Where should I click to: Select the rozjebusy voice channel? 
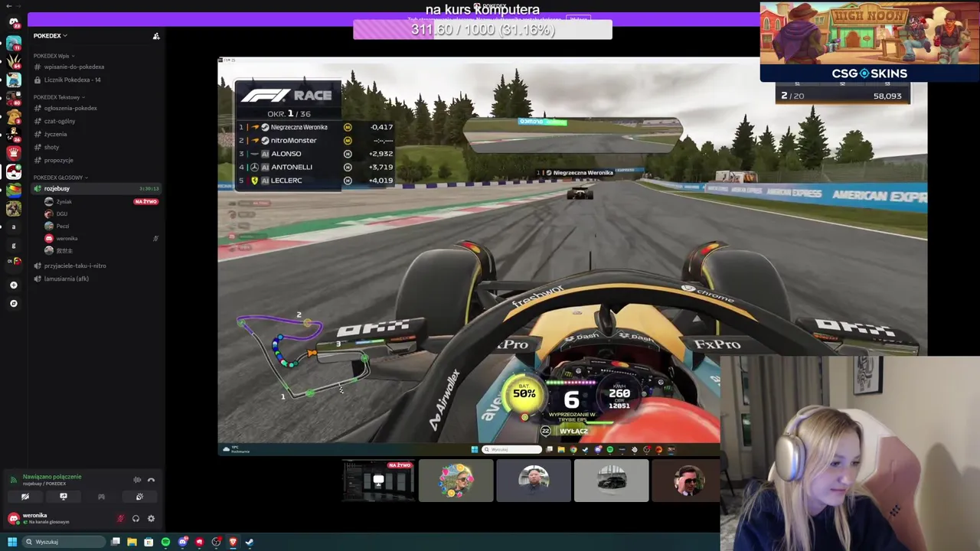click(96, 188)
